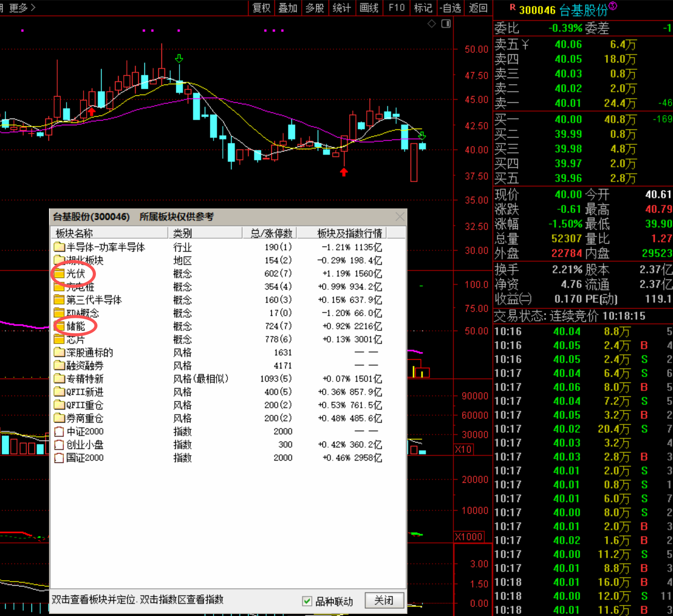The image size is (673, 616).
Task: Click the X1000 scale label
Action: point(468,537)
